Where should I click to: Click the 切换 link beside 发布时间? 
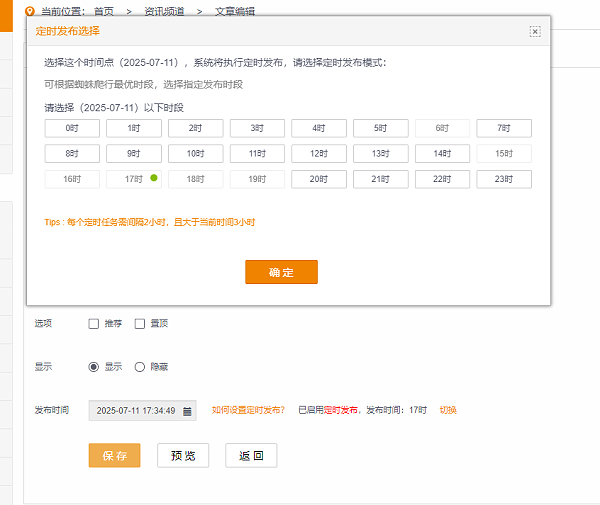(x=447, y=411)
